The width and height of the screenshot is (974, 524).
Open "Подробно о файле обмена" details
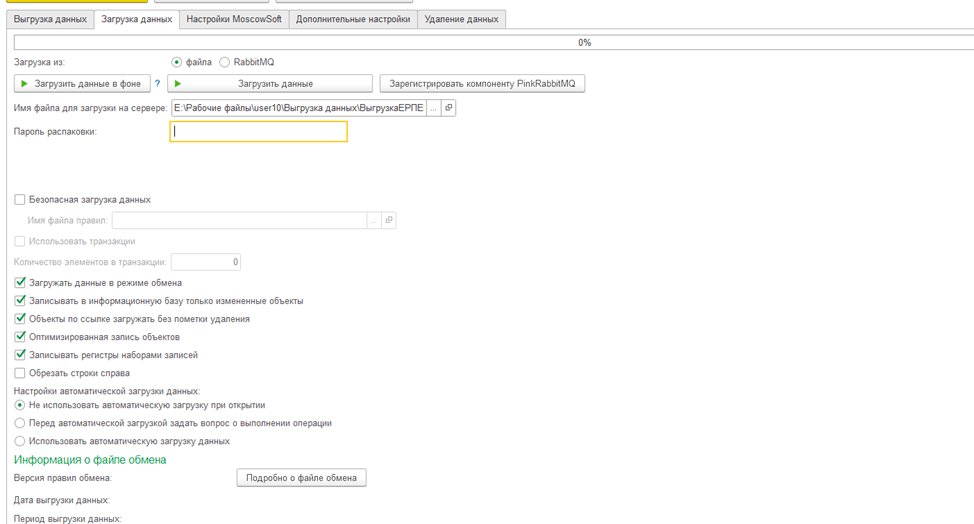301,478
